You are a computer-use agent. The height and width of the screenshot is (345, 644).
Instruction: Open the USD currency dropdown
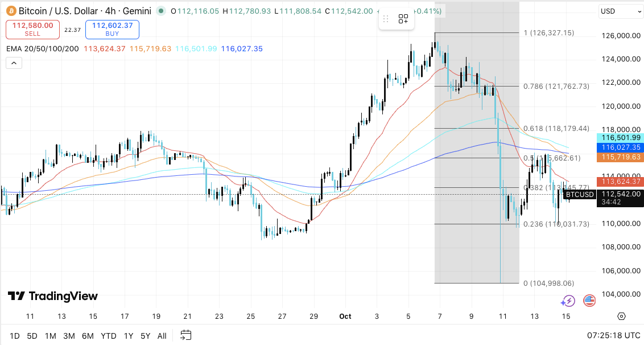621,11
